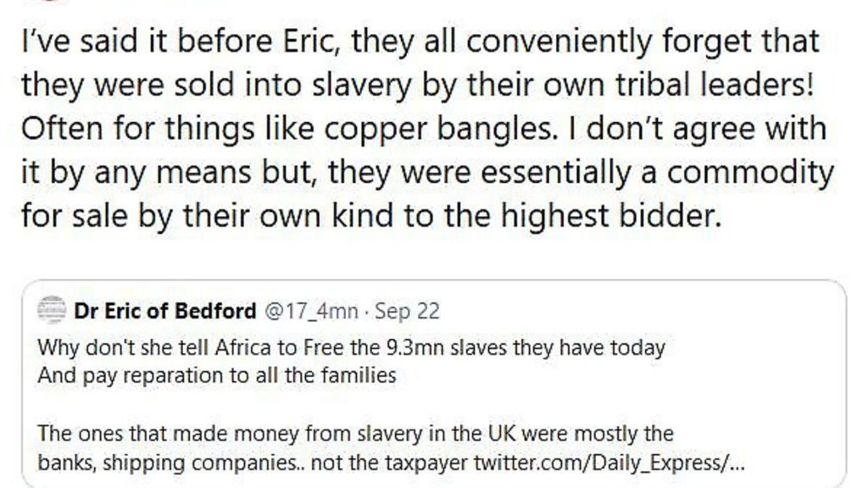Click the words 'banks, shipping companies'
The image size is (868, 488).
[x=166, y=463]
